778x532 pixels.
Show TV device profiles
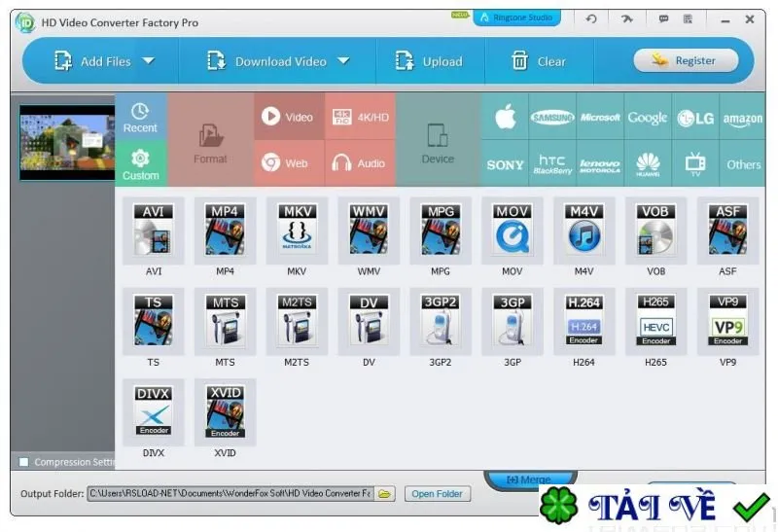pos(695,163)
